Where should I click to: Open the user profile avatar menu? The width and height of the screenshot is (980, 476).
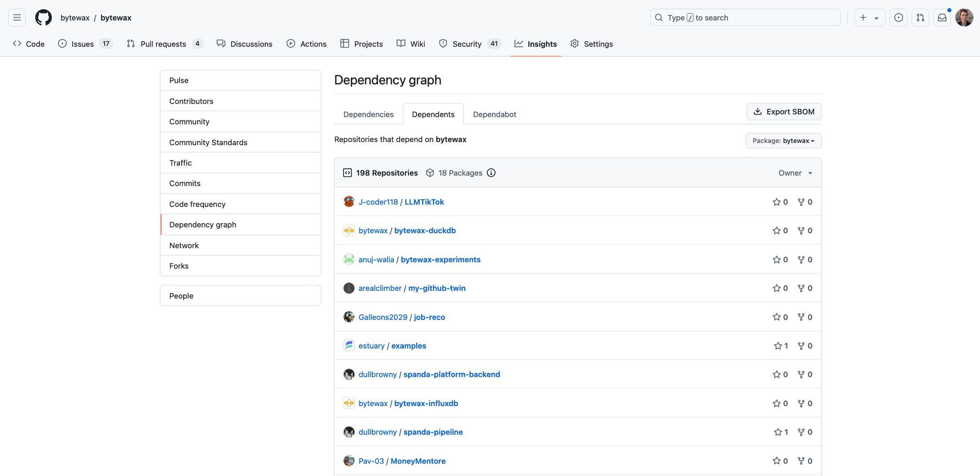pos(964,18)
